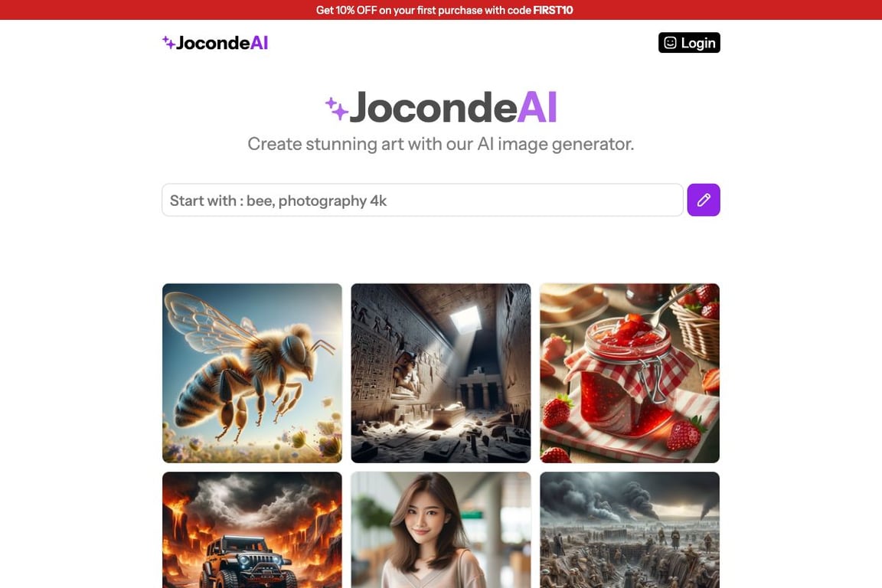Viewport: 882px width, 588px height.
Task: Open the smiling woman portrait image
Action: pos(440,530)
